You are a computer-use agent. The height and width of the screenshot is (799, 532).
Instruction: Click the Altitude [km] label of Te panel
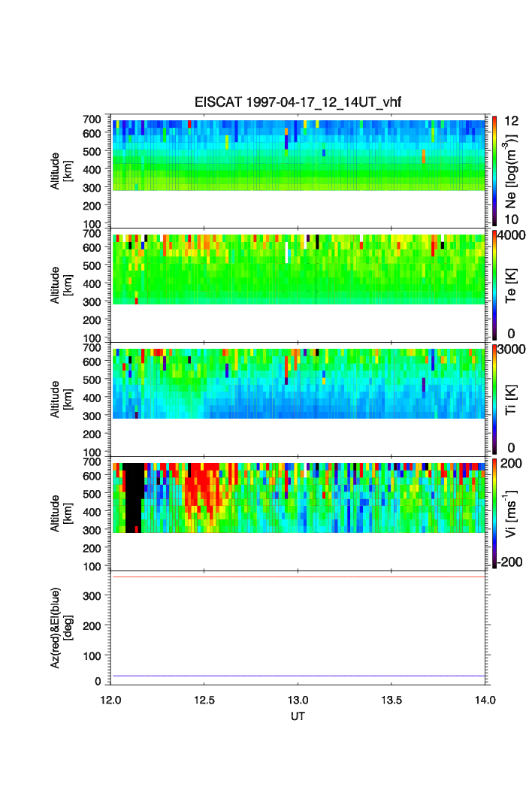click(61, 286)
